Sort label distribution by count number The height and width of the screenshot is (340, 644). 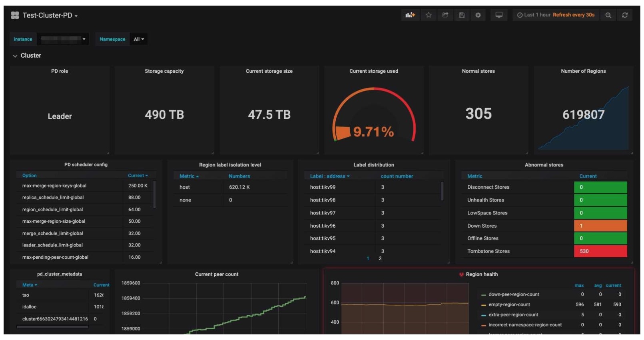click(397, 176)
